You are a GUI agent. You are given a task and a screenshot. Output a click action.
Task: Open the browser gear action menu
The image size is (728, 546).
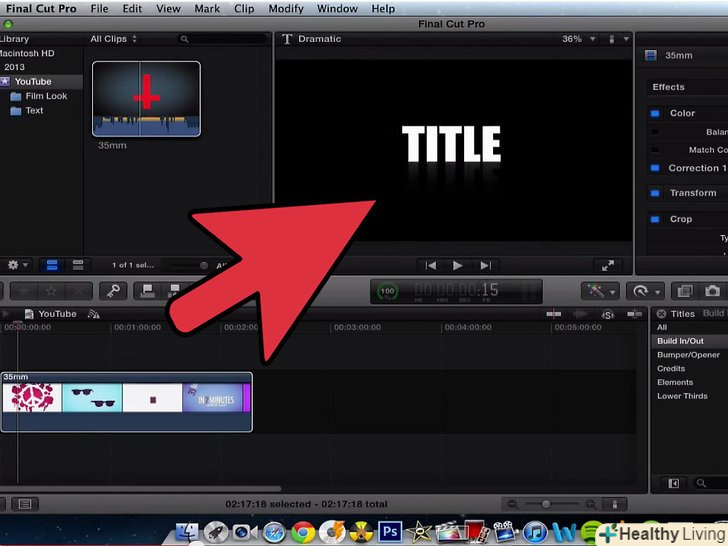(x=17, y=265)
